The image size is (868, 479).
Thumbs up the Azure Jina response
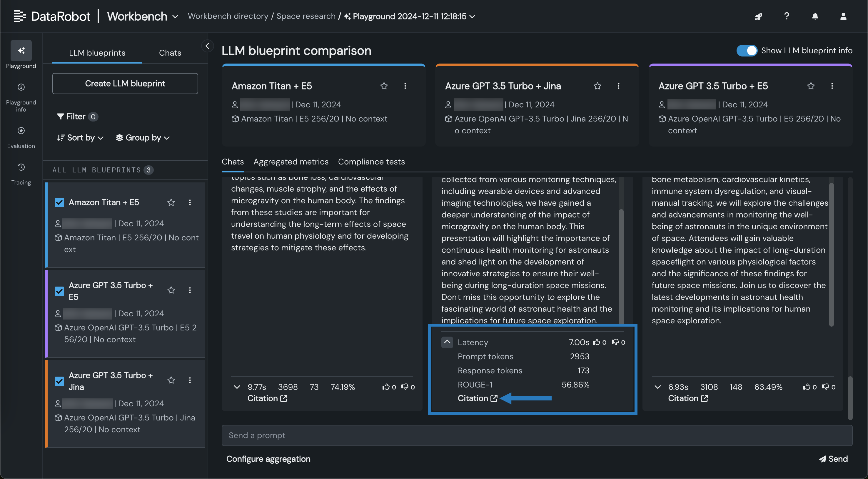[596, 342]
